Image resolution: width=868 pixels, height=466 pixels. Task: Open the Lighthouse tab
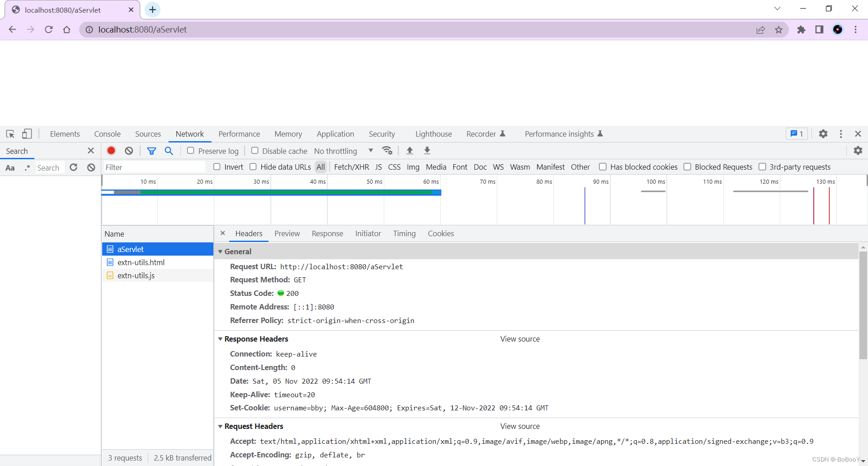pos(434,134)
